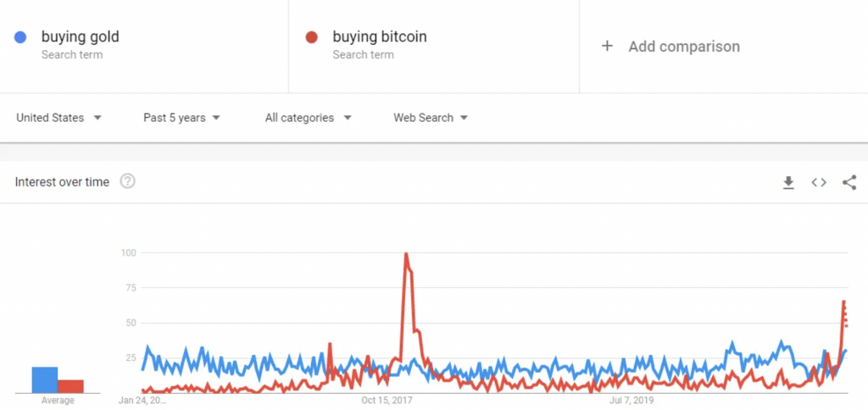Share the Interest over time chart
Screen dimensions: 868x410
pos(849,182)
